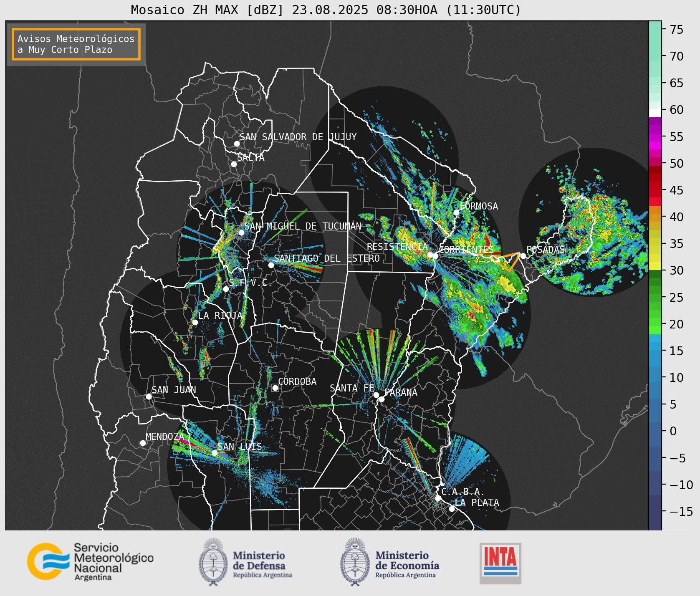Click the C.A.B.A. city marker
The width and height of the screenshot is (700, 596).
(438, 498)
